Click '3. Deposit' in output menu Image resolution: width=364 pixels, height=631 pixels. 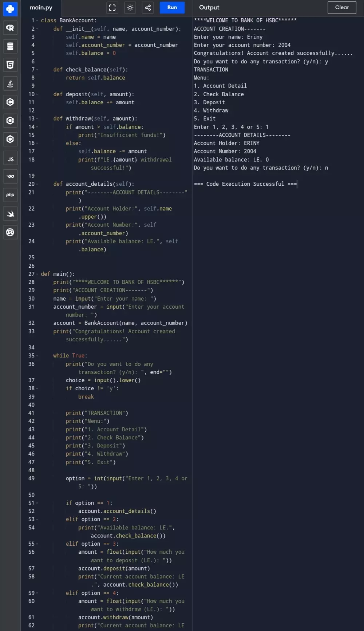coord(209,102)
